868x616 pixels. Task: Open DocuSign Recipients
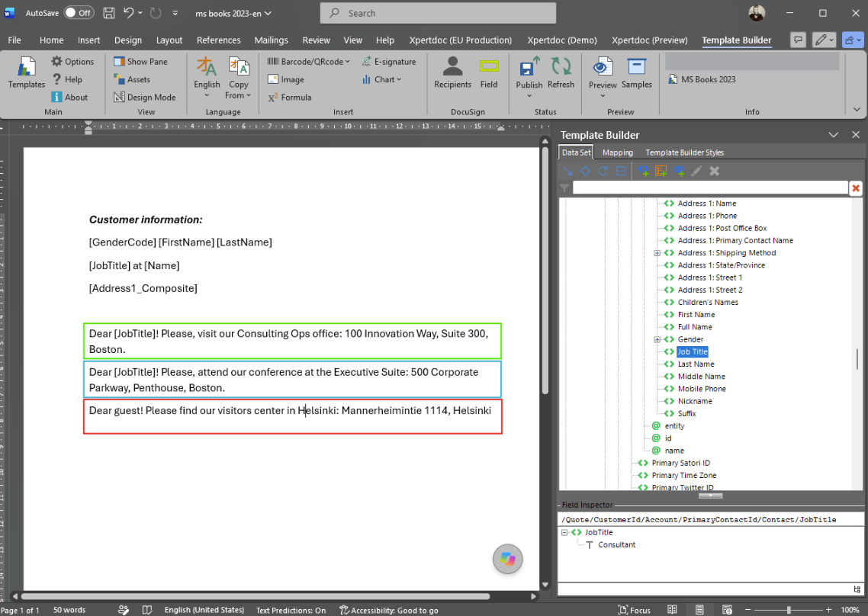tap(452, 72)
